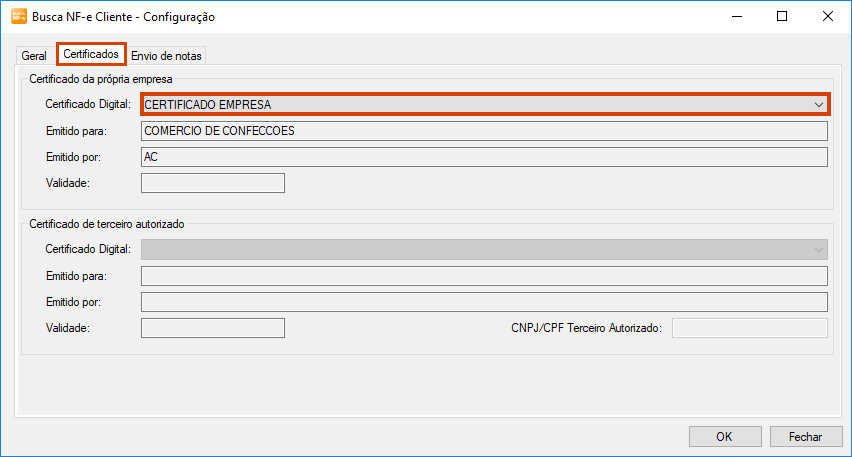Click the Busca NF-e app icon in title bar
The image size is (852, 457).
point(18,17)
